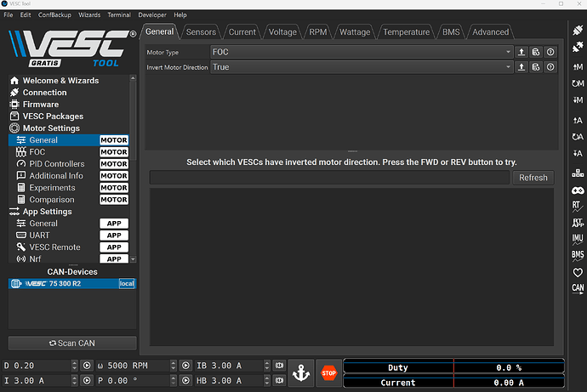
Task: Click the BMS icon in right toolbar
Action: (578, 255)
